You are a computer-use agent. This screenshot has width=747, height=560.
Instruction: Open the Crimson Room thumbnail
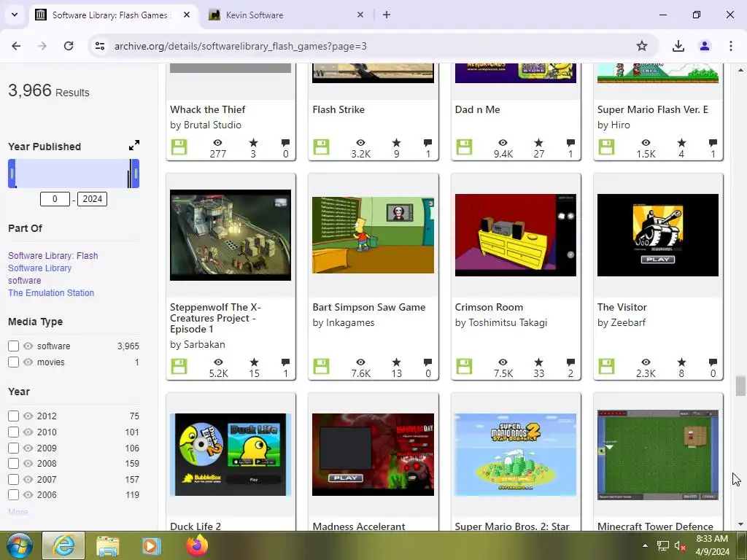tap(516, 236)
